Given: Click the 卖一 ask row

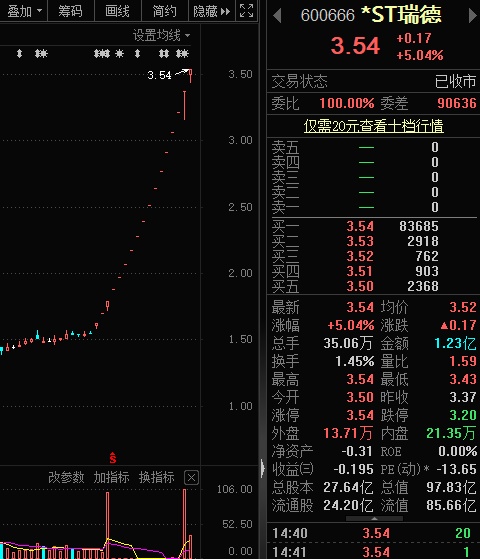Looking at the screenshot, I should pyautogui.click(x=373, y=207).
